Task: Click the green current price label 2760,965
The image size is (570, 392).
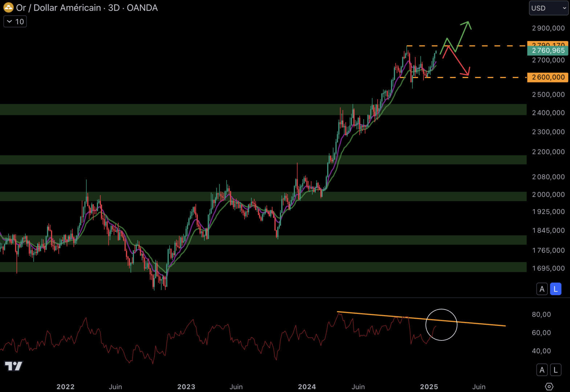Action: point(547,51)
